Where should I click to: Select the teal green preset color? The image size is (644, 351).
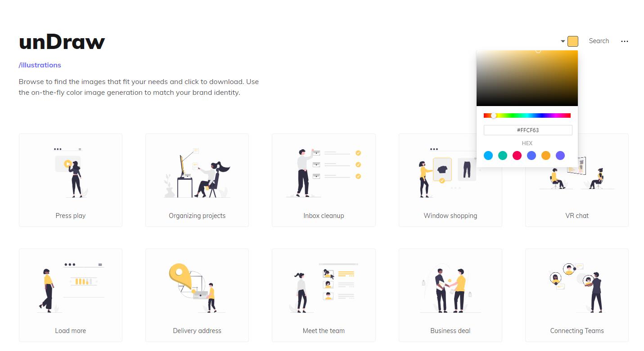tap(503, 156)
